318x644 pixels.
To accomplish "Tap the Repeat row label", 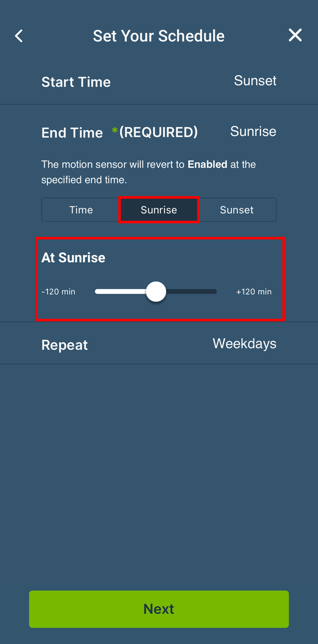I will pyautogui.click(x=64, y=345).
